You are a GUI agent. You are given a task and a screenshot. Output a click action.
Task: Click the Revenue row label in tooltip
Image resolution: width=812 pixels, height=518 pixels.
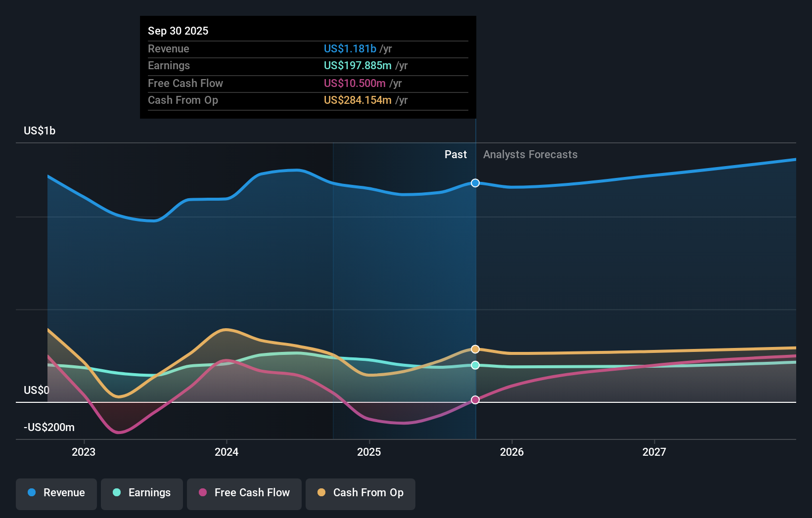pyautogui.click(x=169, y=48)
